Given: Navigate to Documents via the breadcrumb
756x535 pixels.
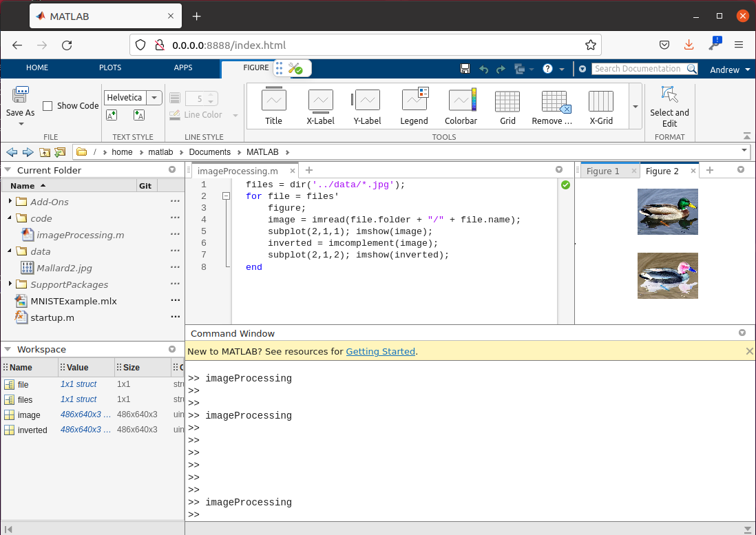Looking at the screenshot, I should pyautogui.click(x=209, y=151).
